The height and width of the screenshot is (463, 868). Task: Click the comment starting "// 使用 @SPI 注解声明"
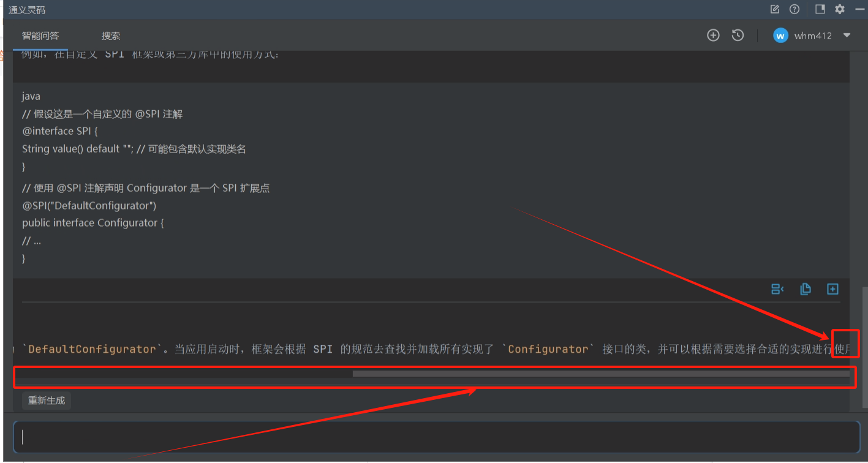[x=146, y=188]
